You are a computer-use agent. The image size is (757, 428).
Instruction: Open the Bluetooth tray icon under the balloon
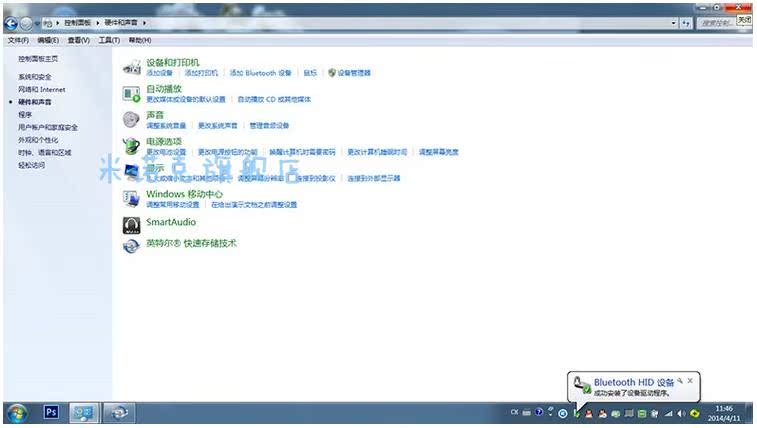pos(576,414)
